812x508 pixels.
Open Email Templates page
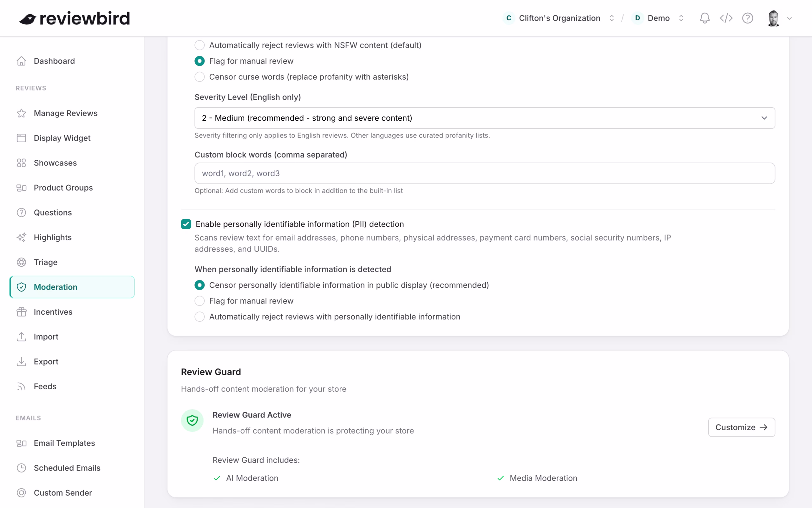point(72,444)
